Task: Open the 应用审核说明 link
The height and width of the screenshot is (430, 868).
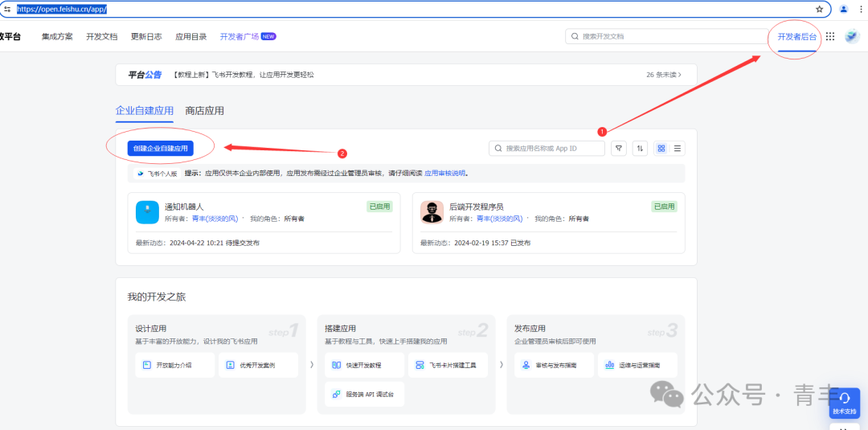Action: coord(444,174)
